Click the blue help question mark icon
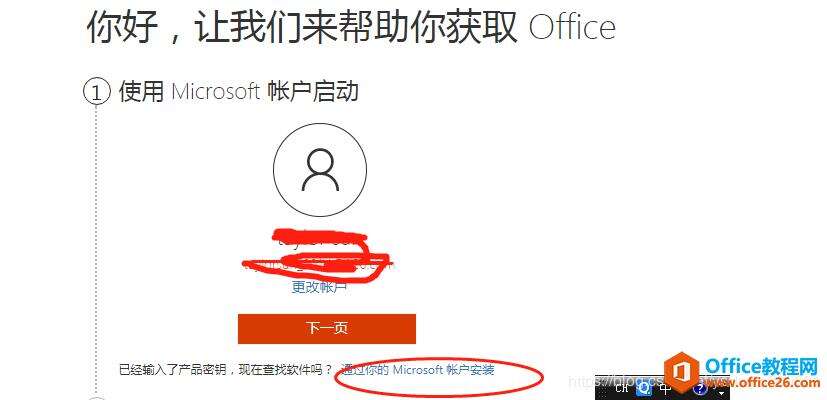This screenshot has width=827, height=400. pyautogui.click(x=700, y=389)
